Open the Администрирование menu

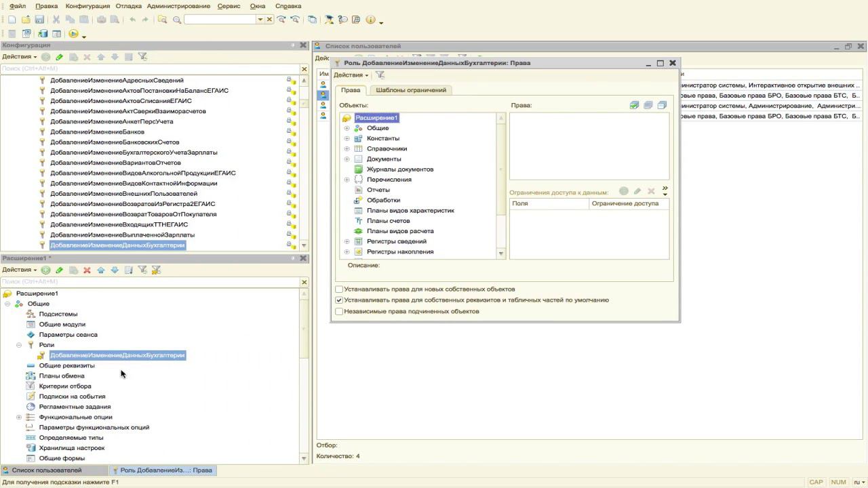(178, 6)
